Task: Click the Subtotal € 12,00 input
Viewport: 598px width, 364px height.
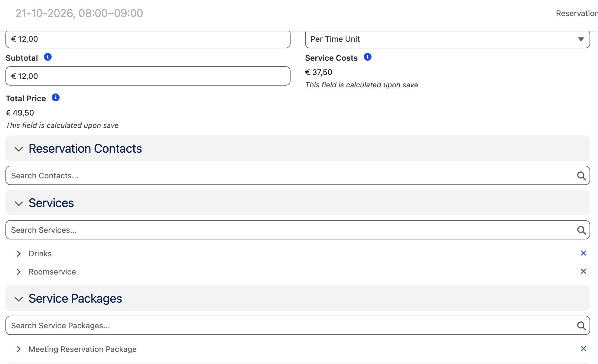Action: click(148, 76)
